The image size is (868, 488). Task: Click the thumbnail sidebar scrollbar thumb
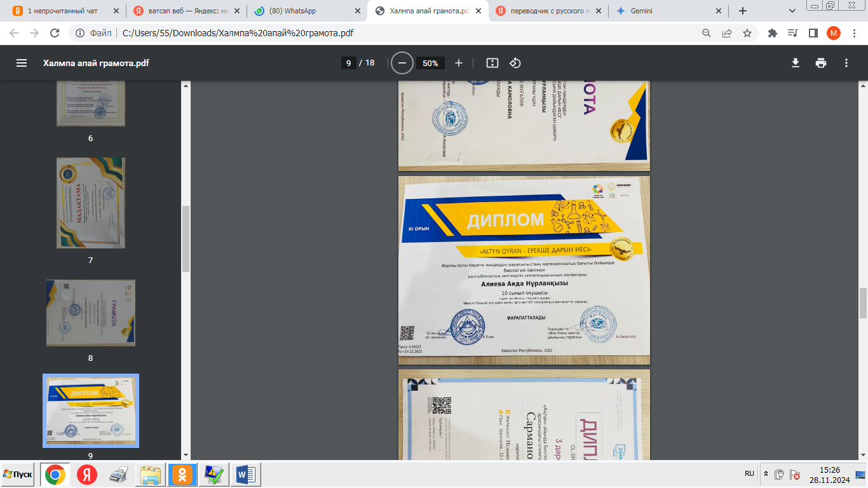(x=186, y=239)
